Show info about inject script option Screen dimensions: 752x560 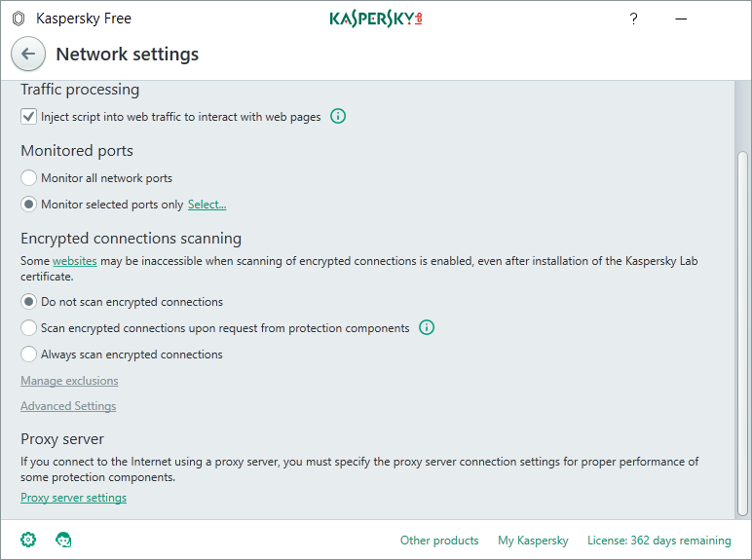338,116
